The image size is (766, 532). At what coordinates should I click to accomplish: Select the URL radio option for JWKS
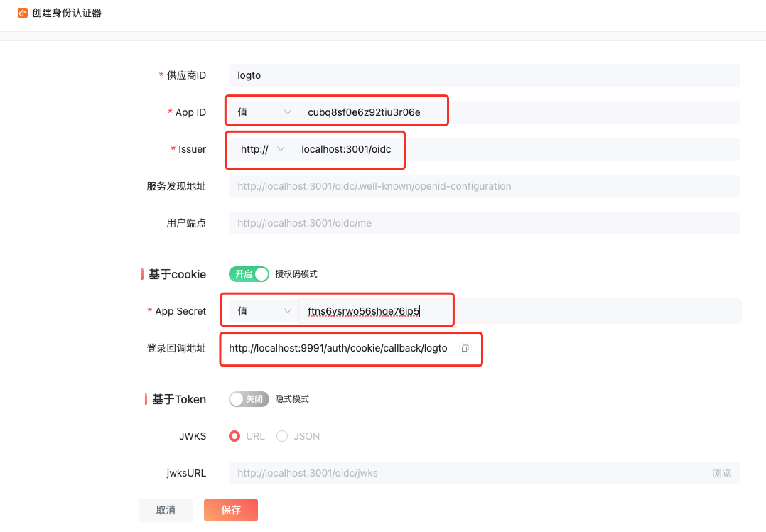(x=234, y=436)
